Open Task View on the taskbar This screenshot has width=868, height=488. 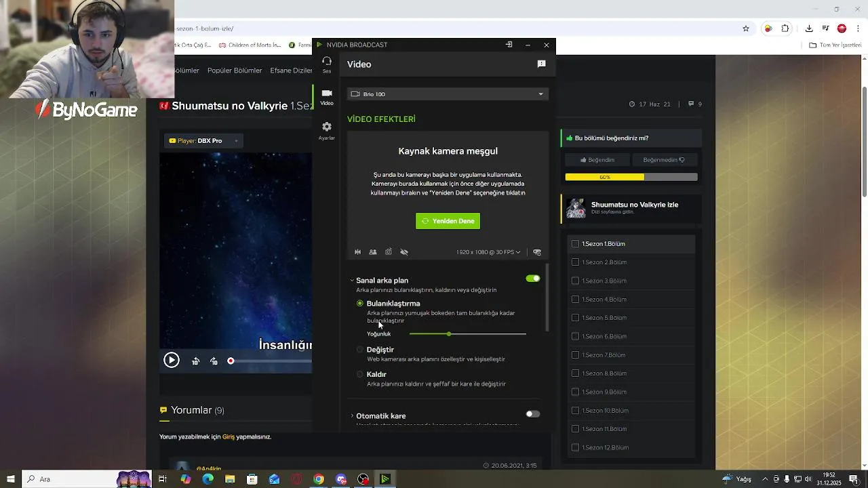(163, 479)
